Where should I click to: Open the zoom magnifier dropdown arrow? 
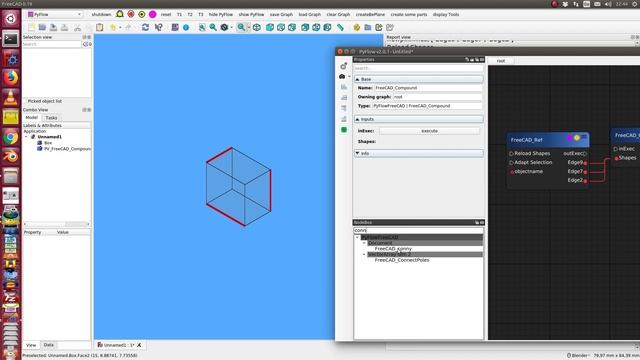click(249, 27)
